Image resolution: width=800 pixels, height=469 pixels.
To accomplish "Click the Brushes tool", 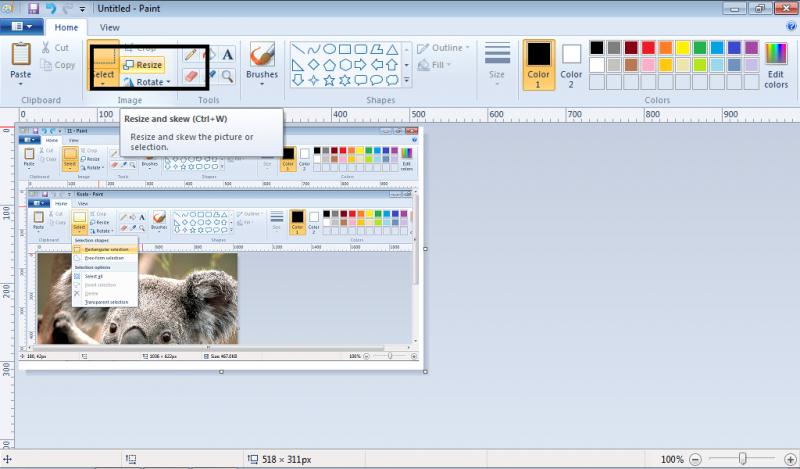I will pyautogui.click(x=262, y=60).
